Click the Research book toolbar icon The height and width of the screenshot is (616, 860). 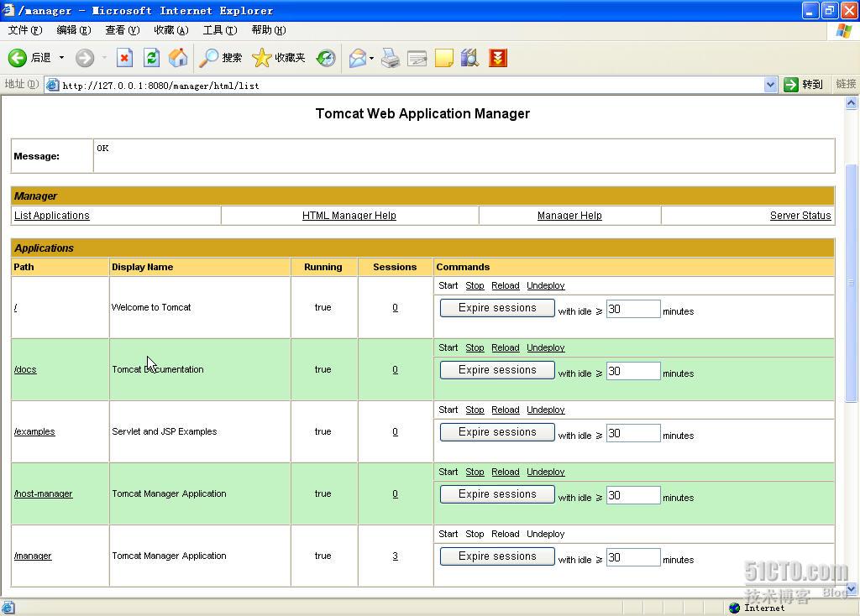(x=470, y=58)
